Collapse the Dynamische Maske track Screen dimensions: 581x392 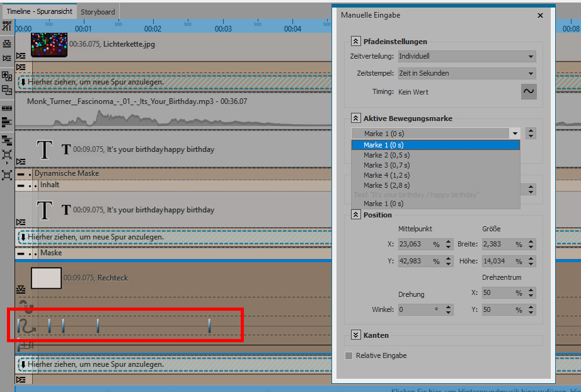(x=21, y=173)
